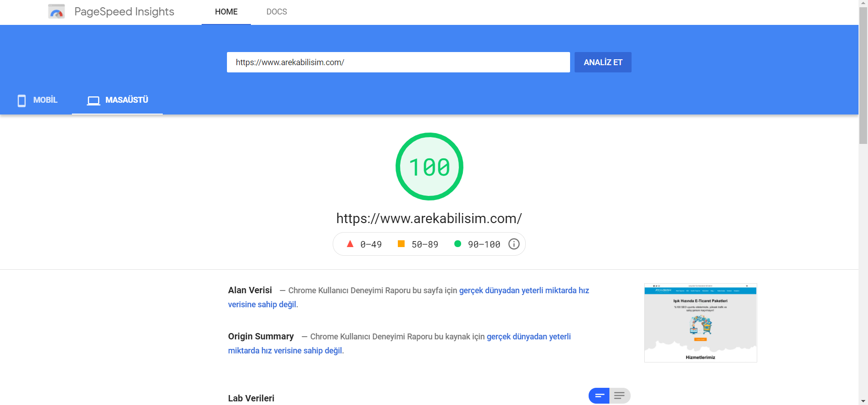Screen dimensions: 868x405
Task: Click the mobile phone icon
Action: point(21,100)
